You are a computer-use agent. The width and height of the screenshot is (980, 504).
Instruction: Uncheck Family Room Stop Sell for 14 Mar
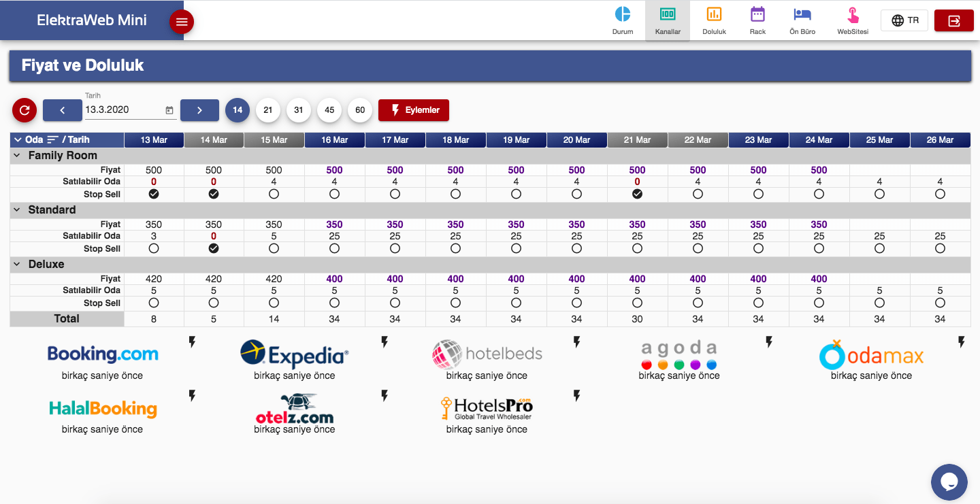pos(214,194)
